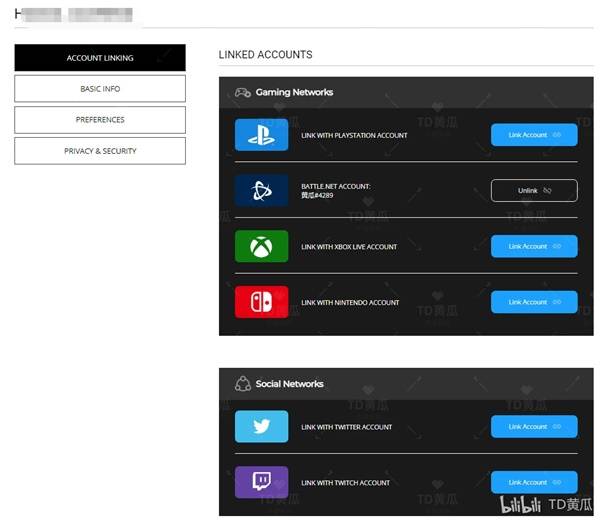Click the Xbox logo icon
The image size is (600, 520).
[261, 246]
